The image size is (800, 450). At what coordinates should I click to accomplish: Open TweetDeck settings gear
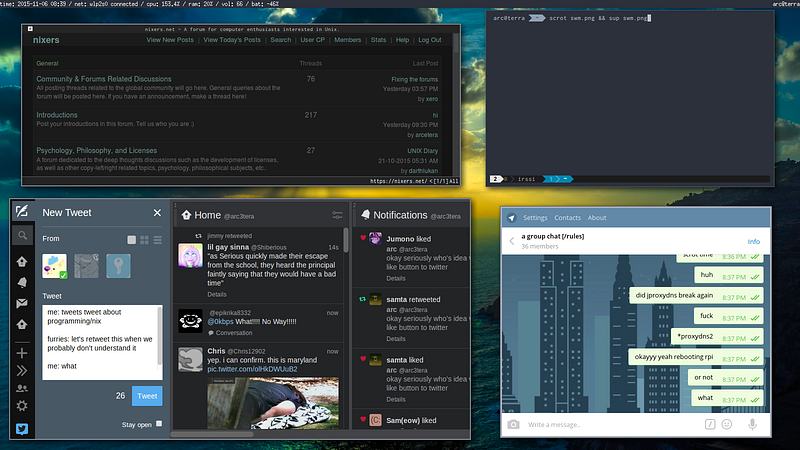(x=22, y=406)
